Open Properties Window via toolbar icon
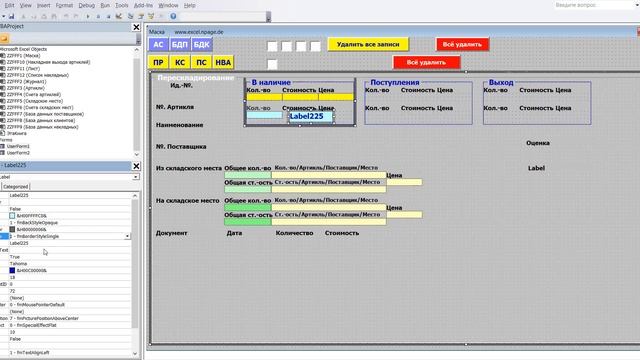Viewport: 640px width, 360px height. coord(141,16)
